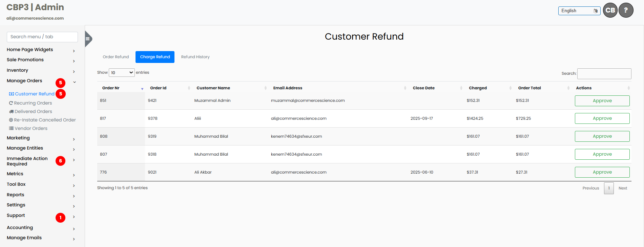Viewport: 644px width, 247px height.
Task: Click the Search menu / tab field
Action: point(42,37)
